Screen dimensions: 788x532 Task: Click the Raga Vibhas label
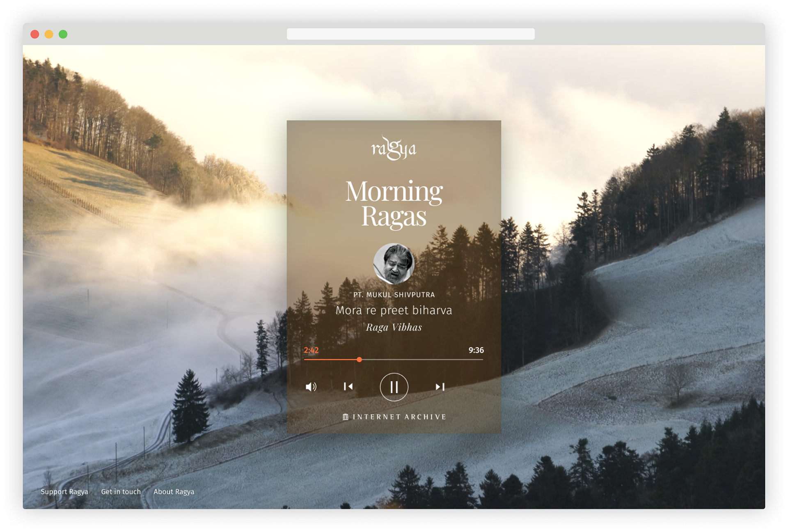pyautogui.click(x=394, y=328)
